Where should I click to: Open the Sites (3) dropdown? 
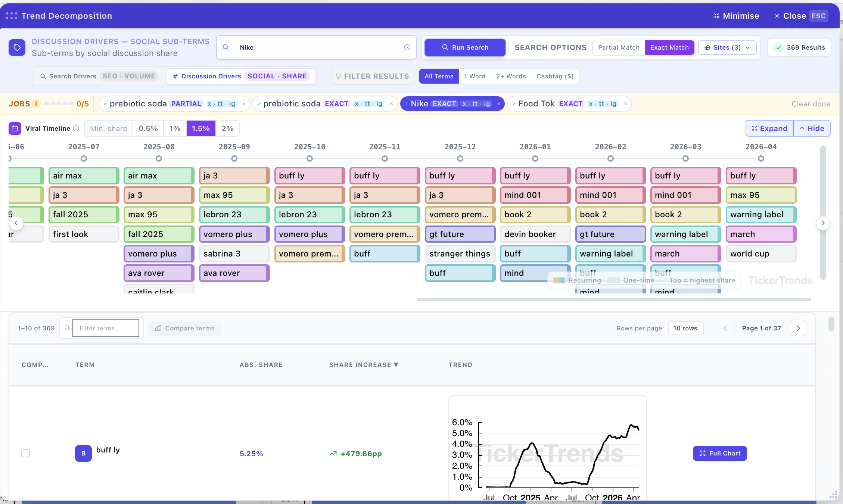point(727,47)
